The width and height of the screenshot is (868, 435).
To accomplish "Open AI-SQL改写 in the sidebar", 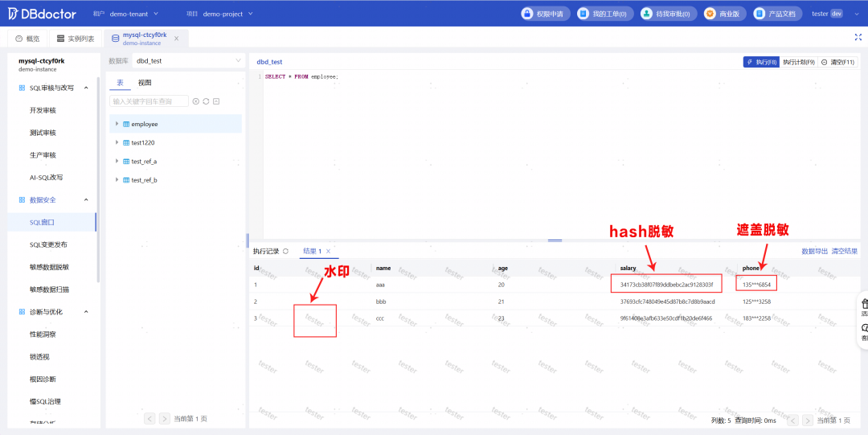I will 46,178.
